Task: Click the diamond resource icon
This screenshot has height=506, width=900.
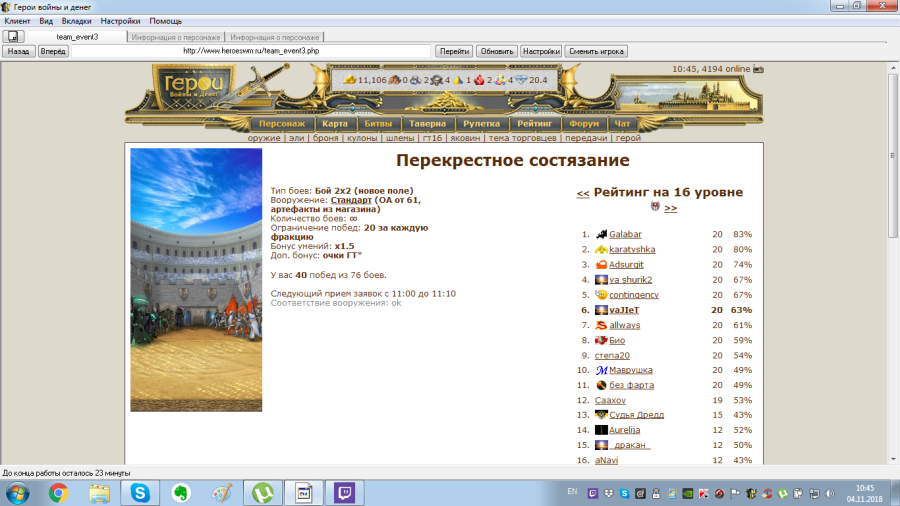Action: (521, 80)
